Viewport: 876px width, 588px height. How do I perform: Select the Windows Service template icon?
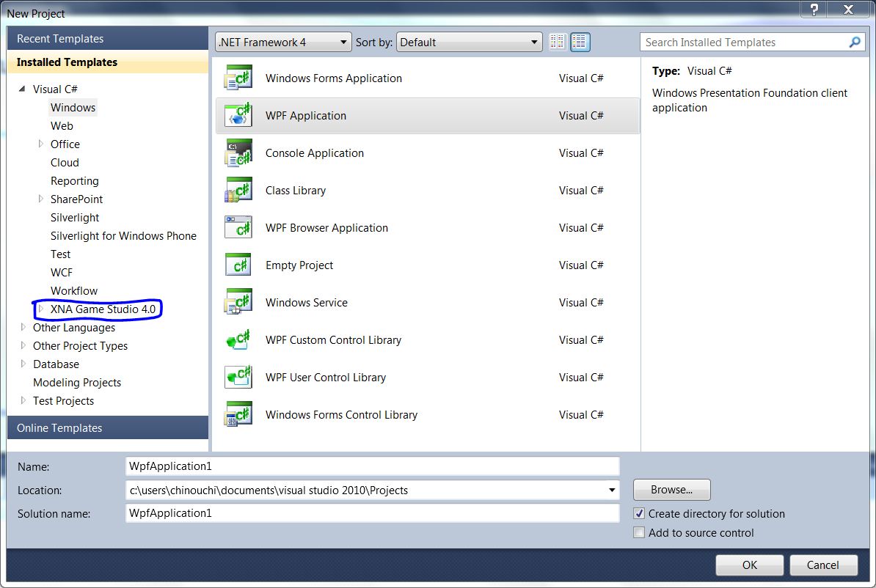(238, 303)
